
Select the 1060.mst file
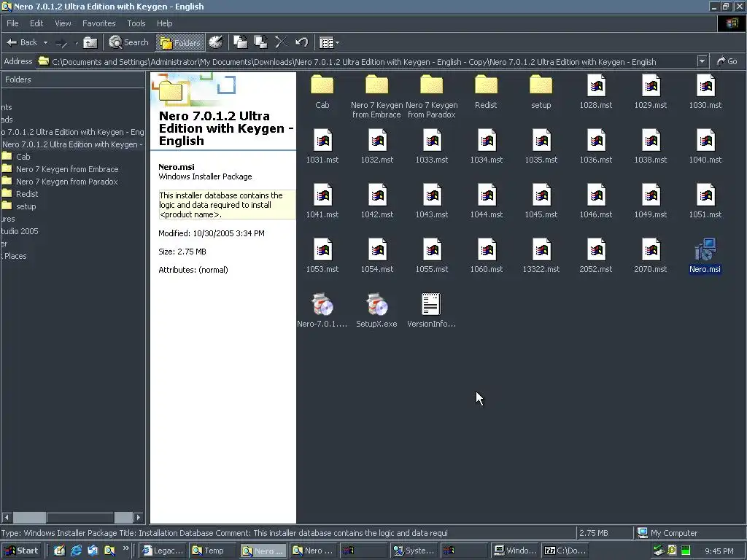pyautogui.click(x=486, y=257)
